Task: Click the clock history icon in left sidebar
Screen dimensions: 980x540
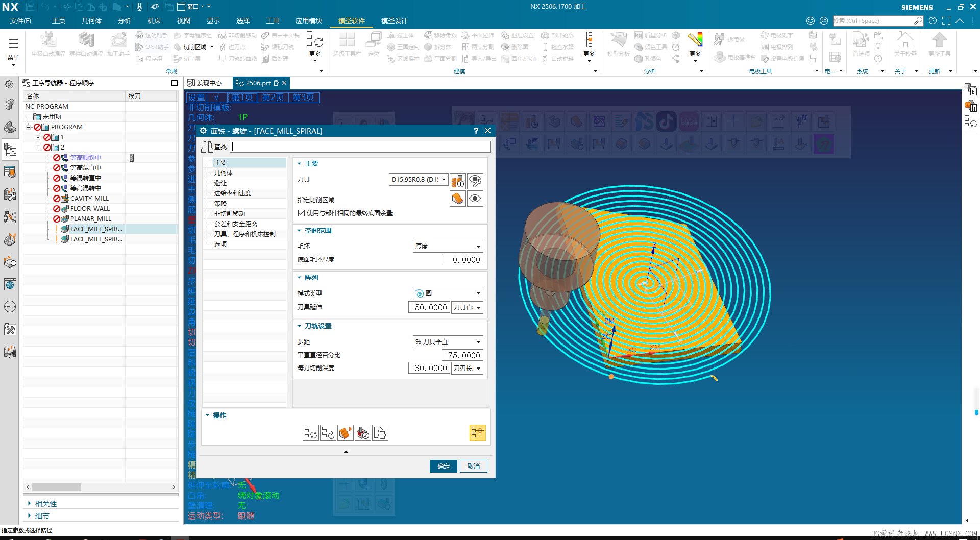Action: [10, 306]
